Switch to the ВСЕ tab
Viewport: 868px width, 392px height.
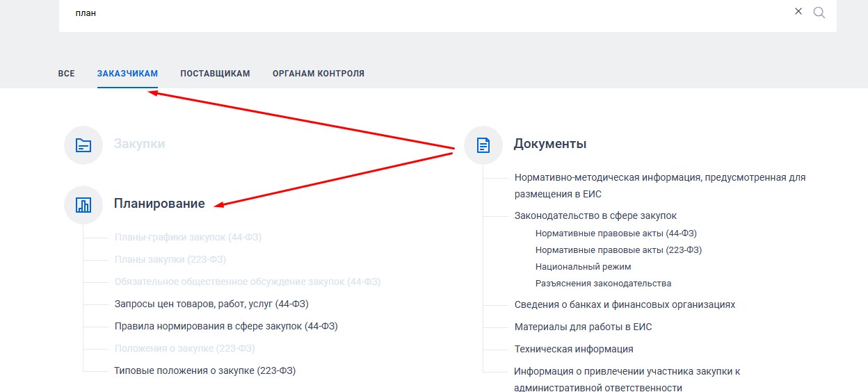(66, 74)
